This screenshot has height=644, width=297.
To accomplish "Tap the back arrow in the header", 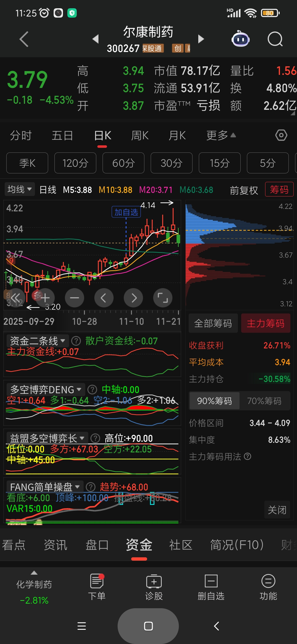I will pyautogui.click(x=24, y=39).
